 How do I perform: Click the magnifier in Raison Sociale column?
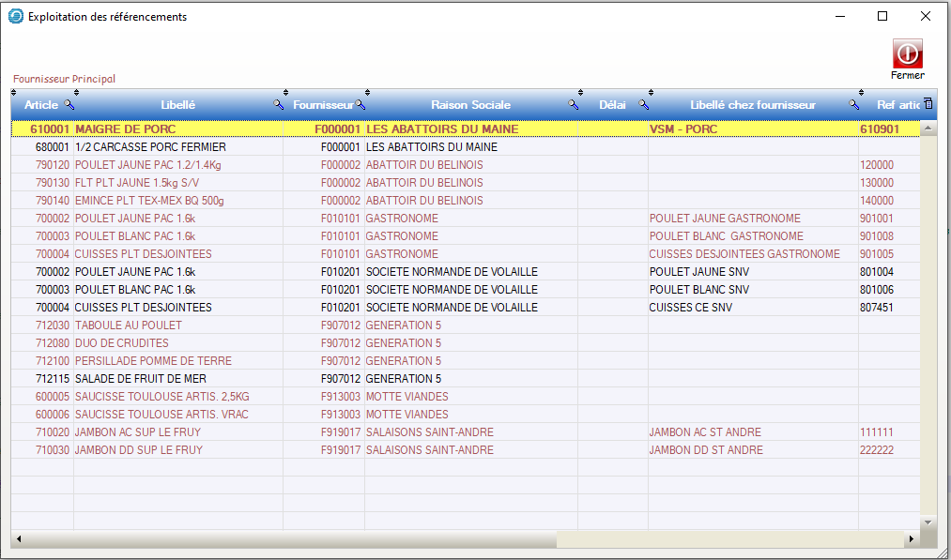coord(572,105)
